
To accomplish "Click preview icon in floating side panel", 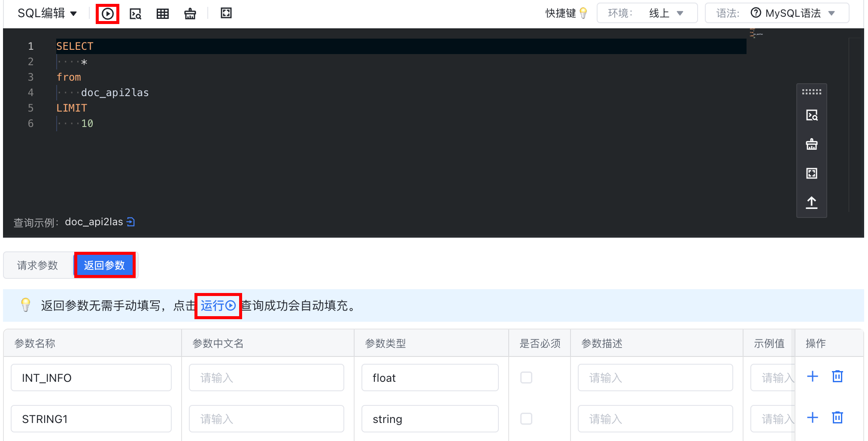I will point(812,115).
